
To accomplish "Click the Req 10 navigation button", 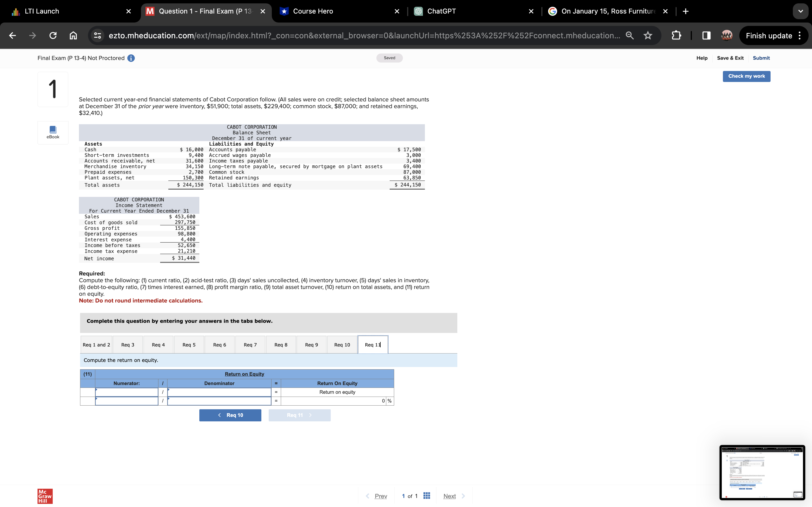I will coord(230,415).
